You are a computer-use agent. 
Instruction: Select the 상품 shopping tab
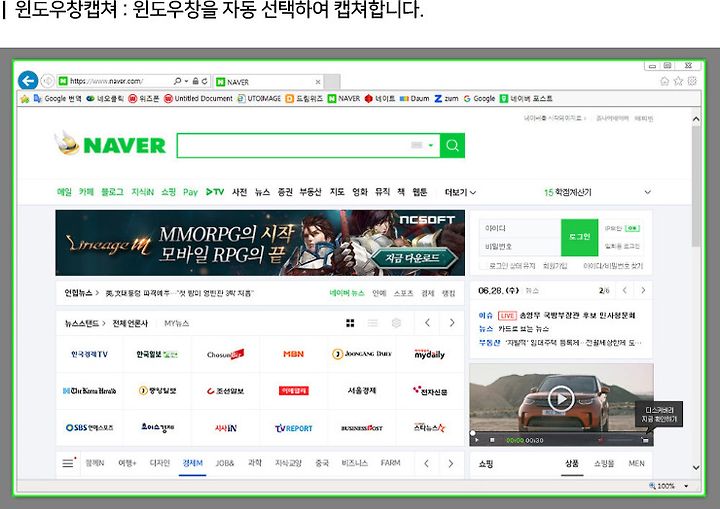pyautogui.click(x=572, y=464)
